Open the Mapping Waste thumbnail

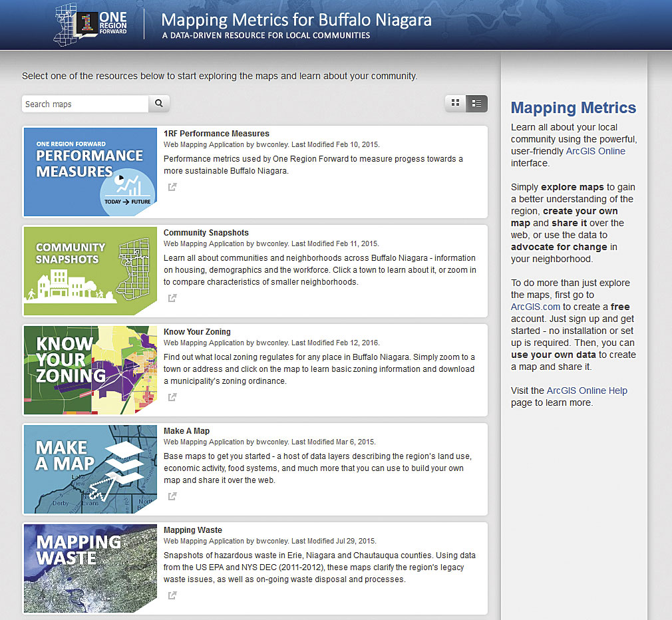point(90,568)
